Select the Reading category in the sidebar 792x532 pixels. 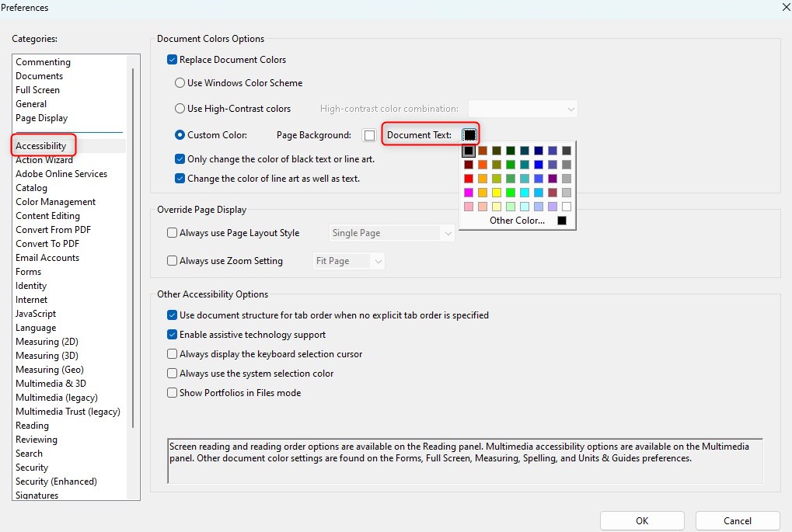pos(32,425)
